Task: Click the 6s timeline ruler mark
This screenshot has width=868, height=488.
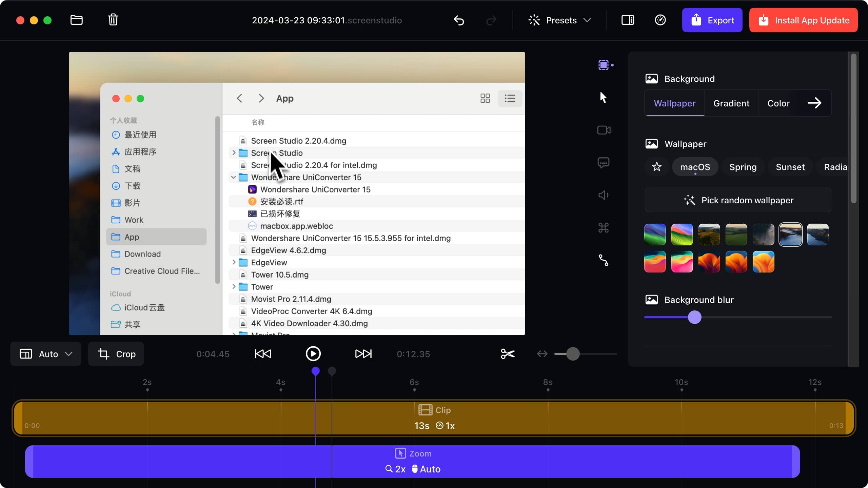Action: coord(414,382)
